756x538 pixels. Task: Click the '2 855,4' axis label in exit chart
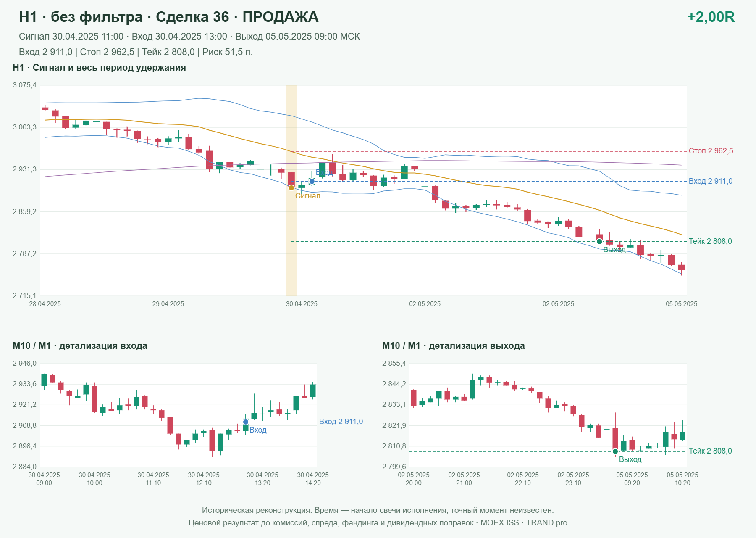(x=394, y=364)
